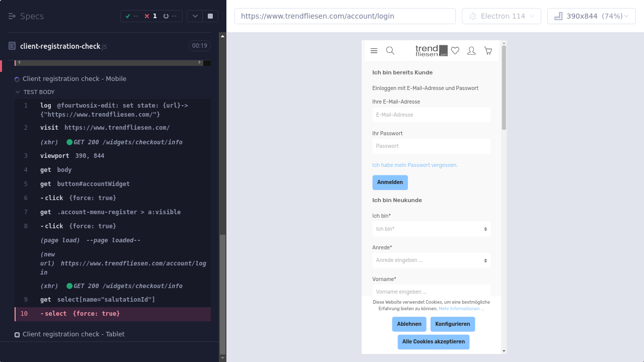Collapse the TEST BODY section
The width and height of the screenshot is (644, 362).
point(18,92)
